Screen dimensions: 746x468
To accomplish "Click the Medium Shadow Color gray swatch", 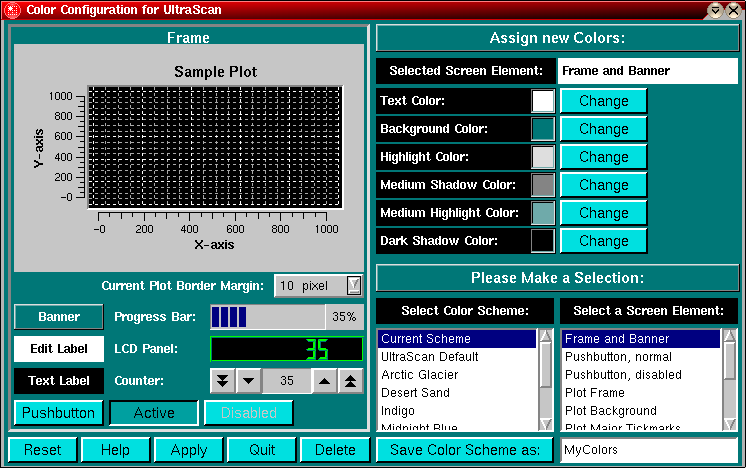I will pos(543,185).
